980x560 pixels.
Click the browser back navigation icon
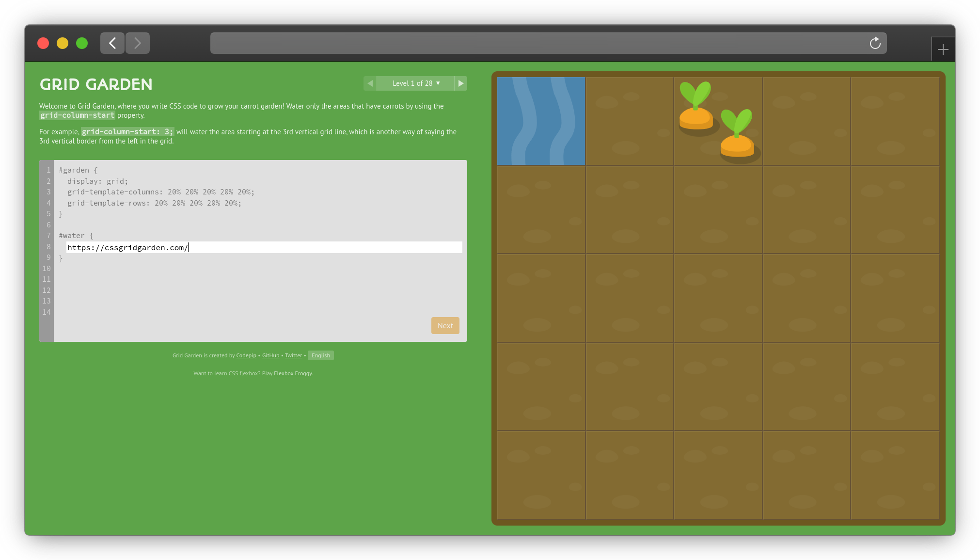(x=112, y=42)
